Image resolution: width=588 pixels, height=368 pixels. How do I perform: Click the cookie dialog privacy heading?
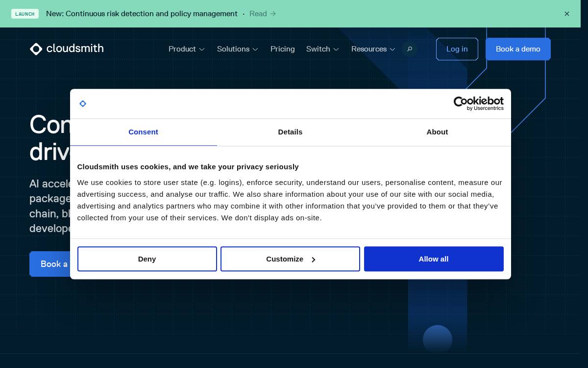tap(188, 166)
